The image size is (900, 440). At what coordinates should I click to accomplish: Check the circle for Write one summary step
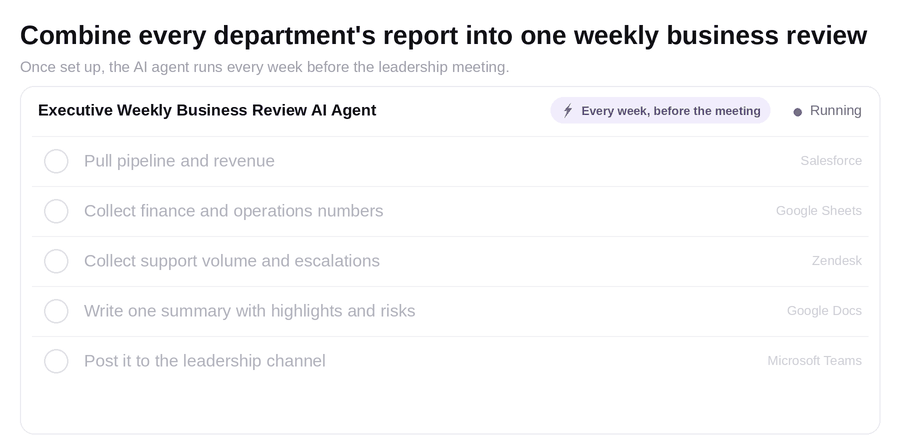tap(56, 311)
